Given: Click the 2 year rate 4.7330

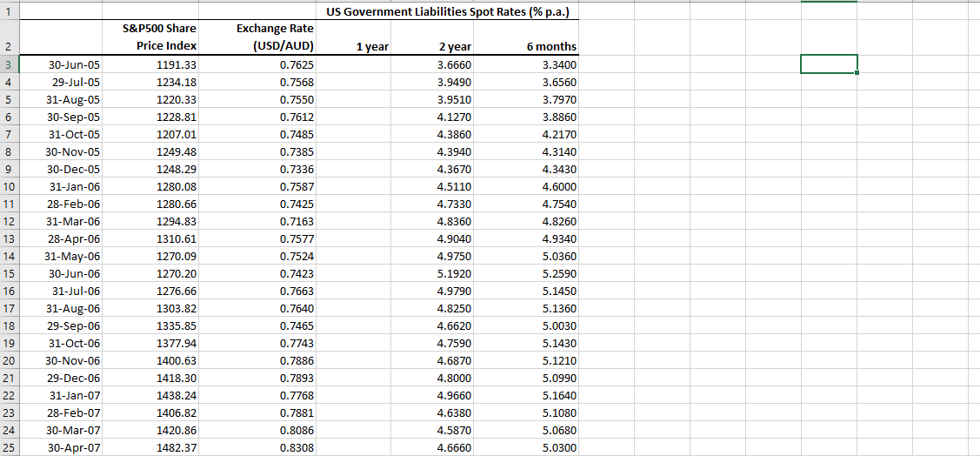Looking at the screenshot, I should point(432,204).
